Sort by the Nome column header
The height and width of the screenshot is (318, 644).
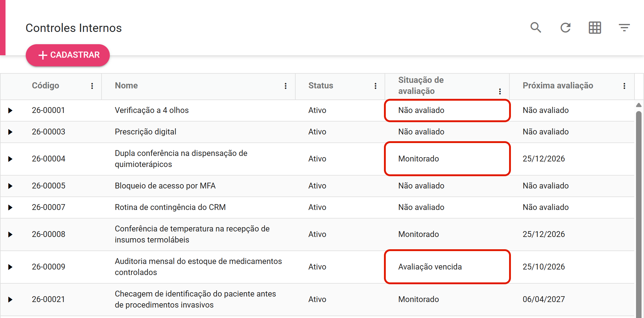[126, 86]
